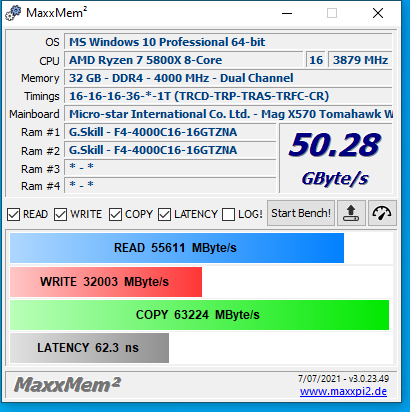Click the Mainboard field Micro-star International
The image size is (410, 412).
coord(228,114)
